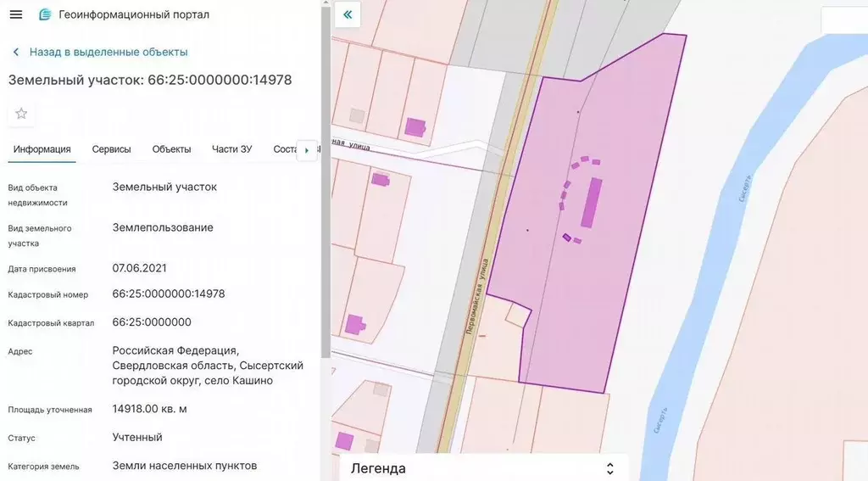Switch to the Сервисы tab
This screenshot has height=481, width=868.
point(111,149)
